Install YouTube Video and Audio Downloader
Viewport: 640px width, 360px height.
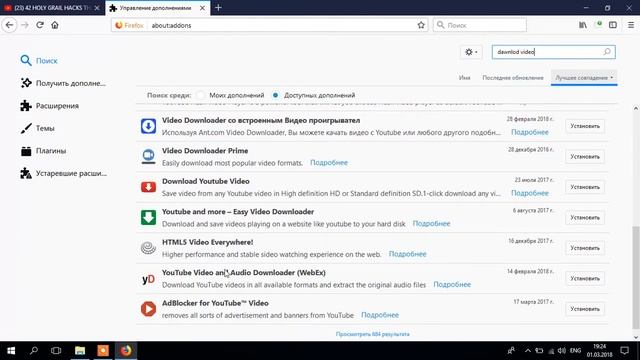[585, 278]
